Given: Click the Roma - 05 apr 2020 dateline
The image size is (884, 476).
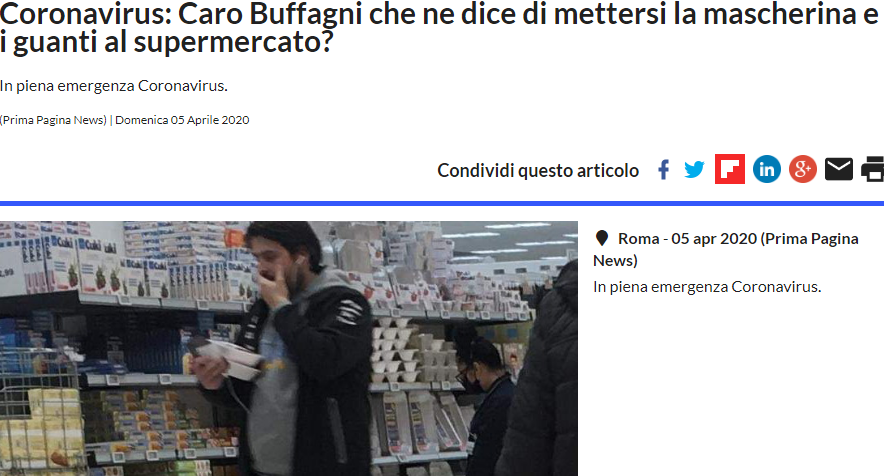Looking at the screenshot, I should (x=726, y=249).
